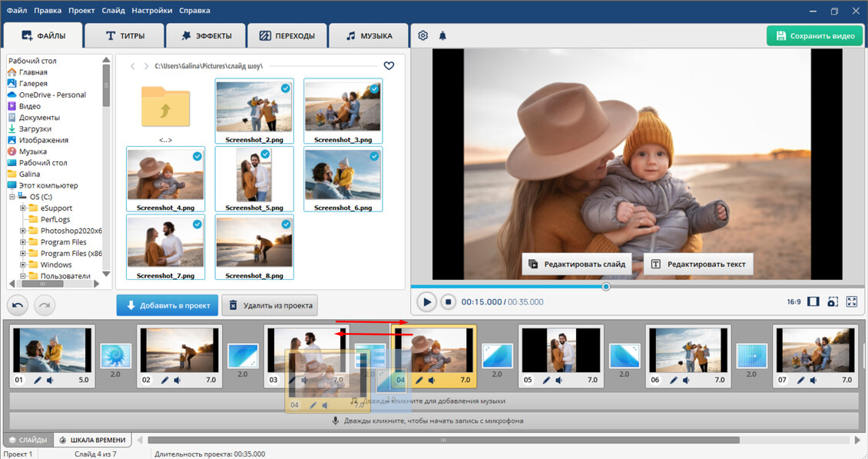
Task: Open the Слайд menu
Action: 113,11
